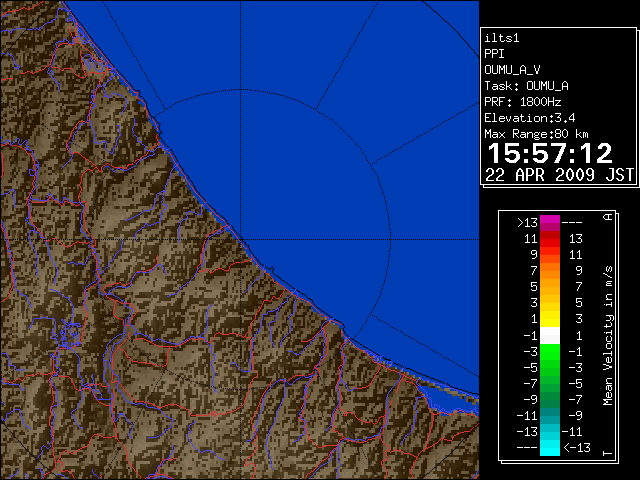Click the 'Mean Velocity in m/s' legend title
This screenshot has width=640, height=480.
pyautogui.click(x=608, y=335)
